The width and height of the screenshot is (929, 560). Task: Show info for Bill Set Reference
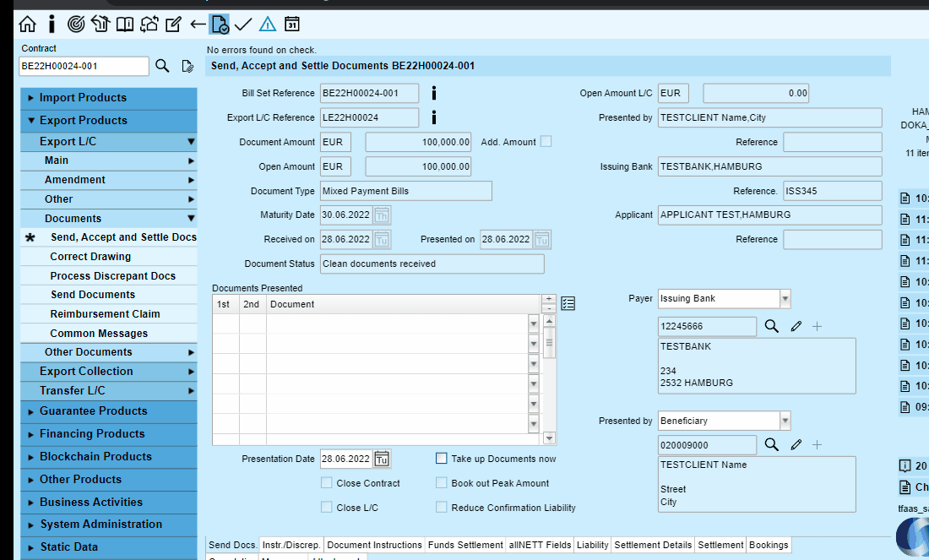[x=434, y=93]
